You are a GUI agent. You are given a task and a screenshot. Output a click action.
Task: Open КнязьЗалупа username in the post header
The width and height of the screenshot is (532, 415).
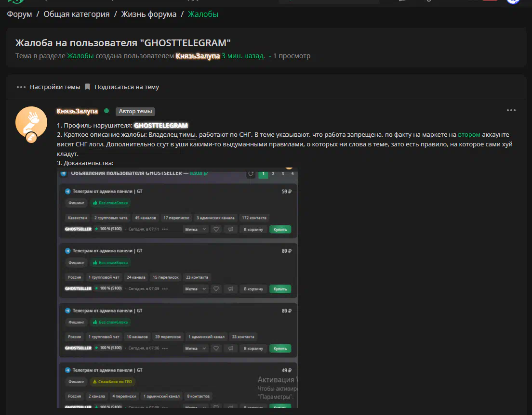click(x=78, y=111)
